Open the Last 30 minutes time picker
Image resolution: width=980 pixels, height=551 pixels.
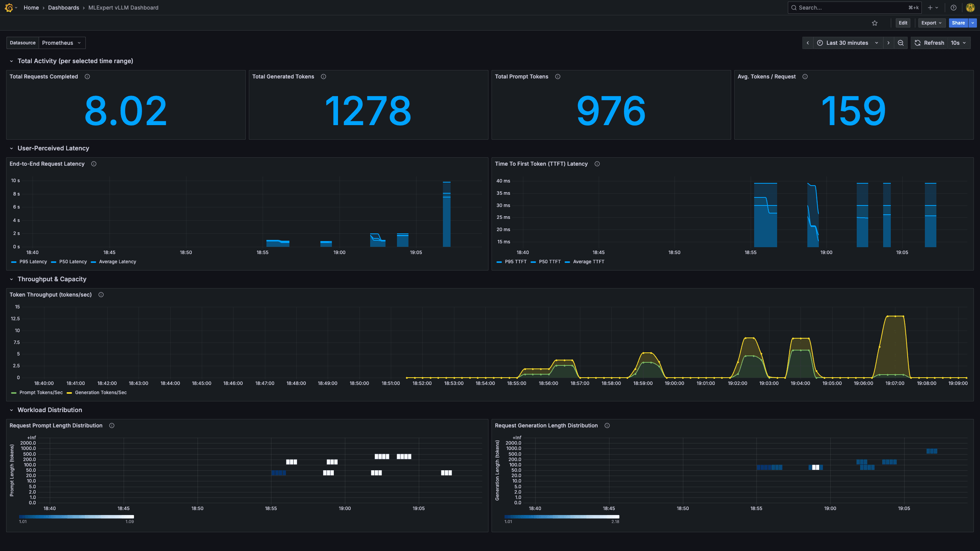[847, 43]
